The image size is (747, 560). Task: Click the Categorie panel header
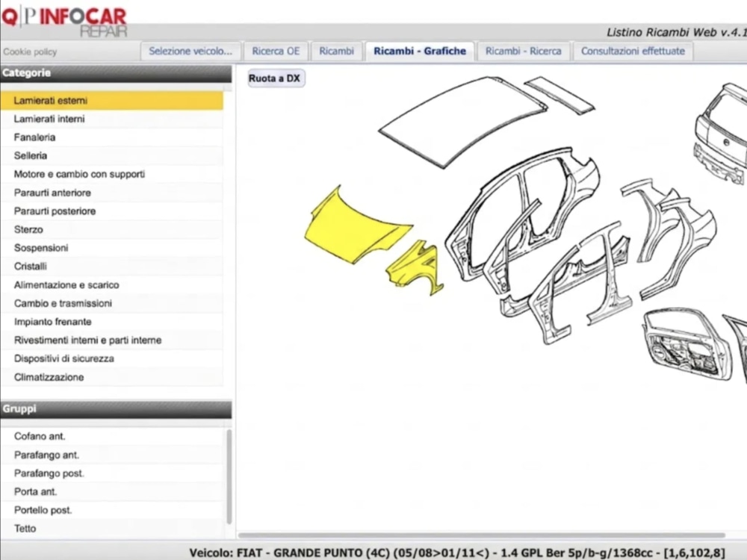pyautogui.click(x=116, y=74)
